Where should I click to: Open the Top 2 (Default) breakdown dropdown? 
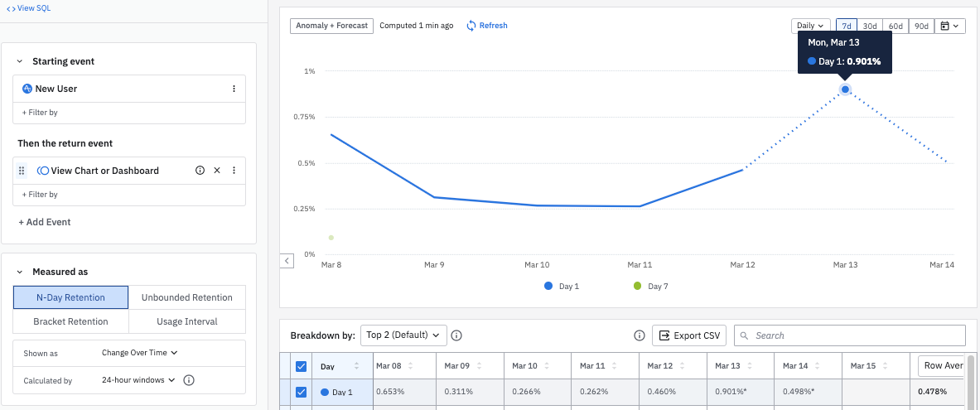coord(403,335)
